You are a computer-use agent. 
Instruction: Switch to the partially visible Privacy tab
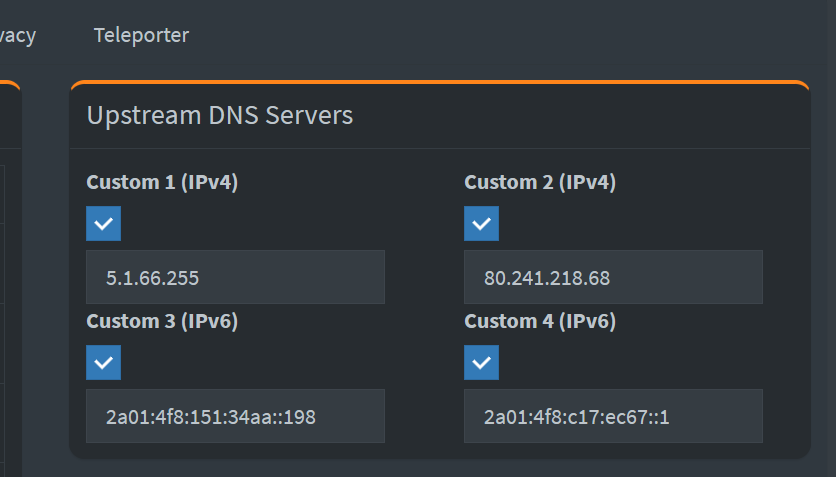pos(17,35)
